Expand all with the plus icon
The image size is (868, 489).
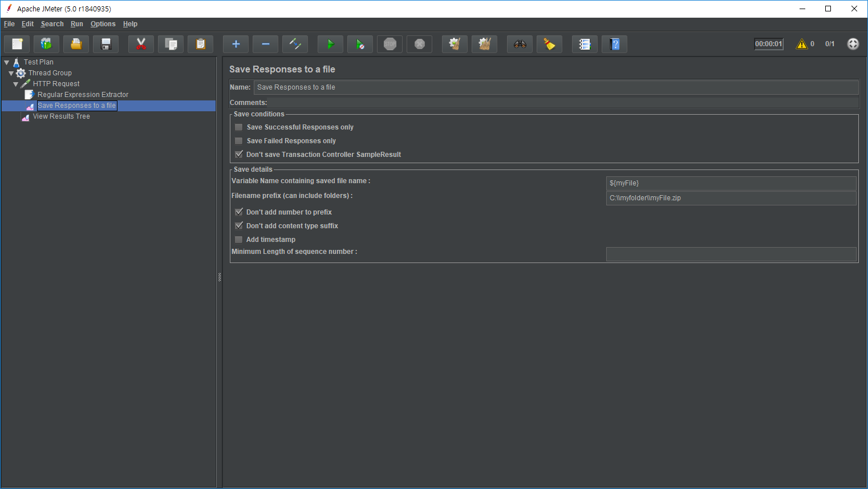coord(236,44)
